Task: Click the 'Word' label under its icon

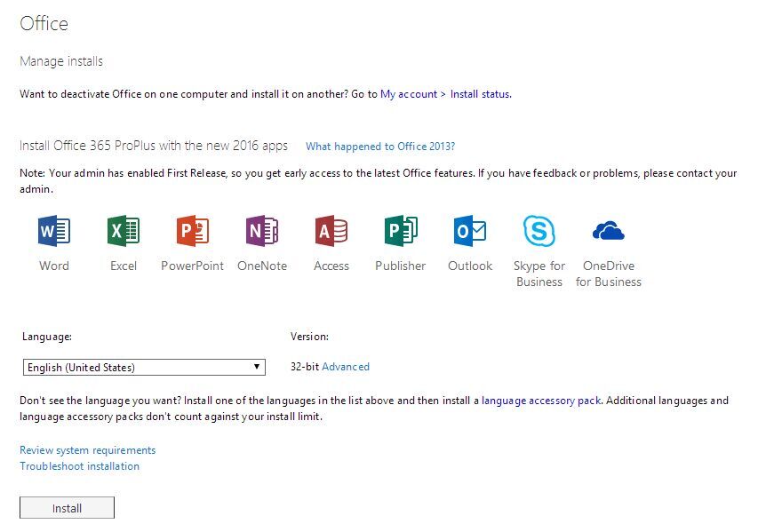Action: [54, 266]
